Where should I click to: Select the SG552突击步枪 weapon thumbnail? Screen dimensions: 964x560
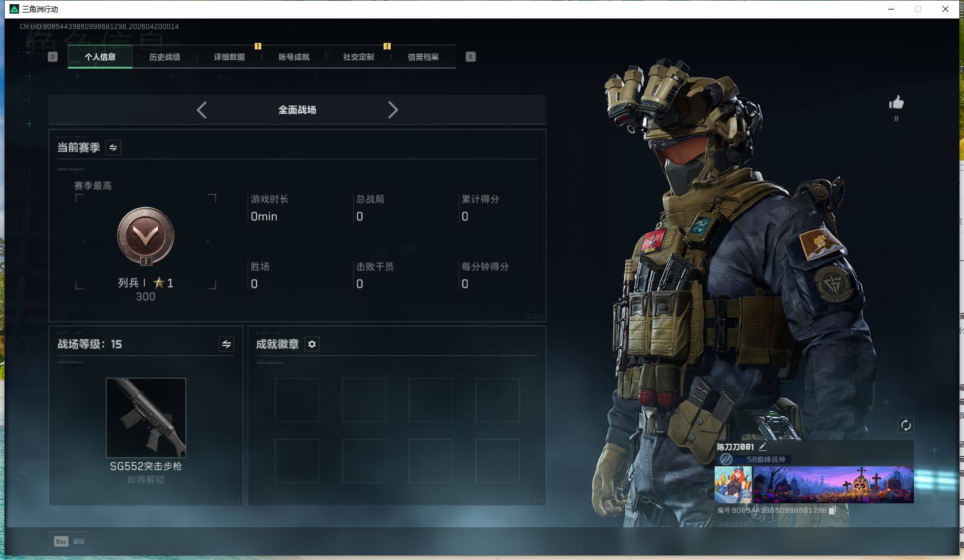(x=146, y=417)
